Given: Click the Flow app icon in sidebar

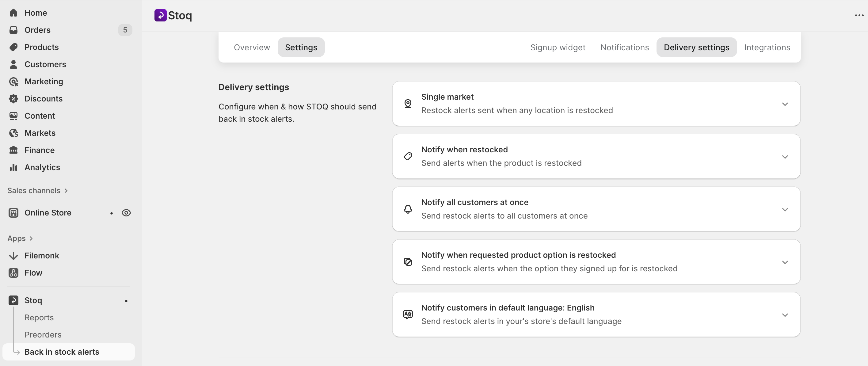Looking at the screenshot, I should point(13,273).
